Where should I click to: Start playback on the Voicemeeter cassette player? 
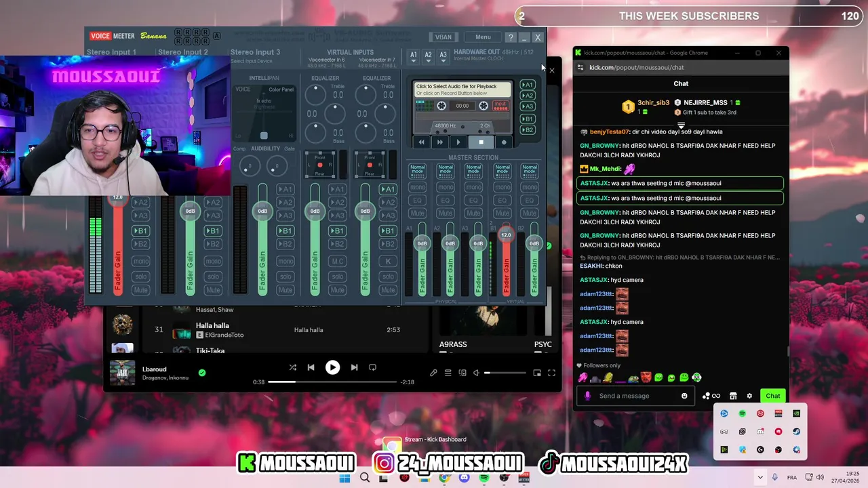click(x=458, y=142)
